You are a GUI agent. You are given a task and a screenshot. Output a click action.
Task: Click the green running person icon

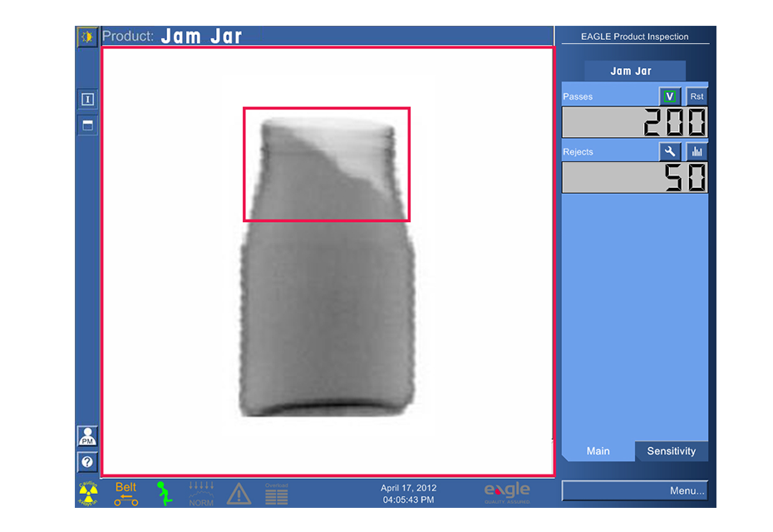click(x=165, y=493)
